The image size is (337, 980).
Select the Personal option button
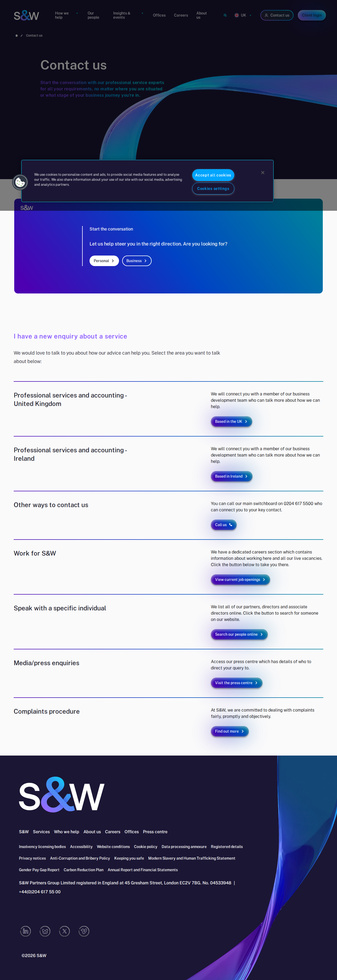click(x=104, y=261)
